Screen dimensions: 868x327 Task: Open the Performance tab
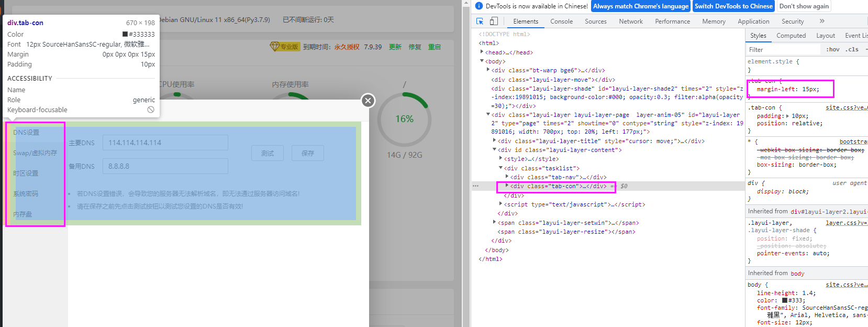(673, 21)
